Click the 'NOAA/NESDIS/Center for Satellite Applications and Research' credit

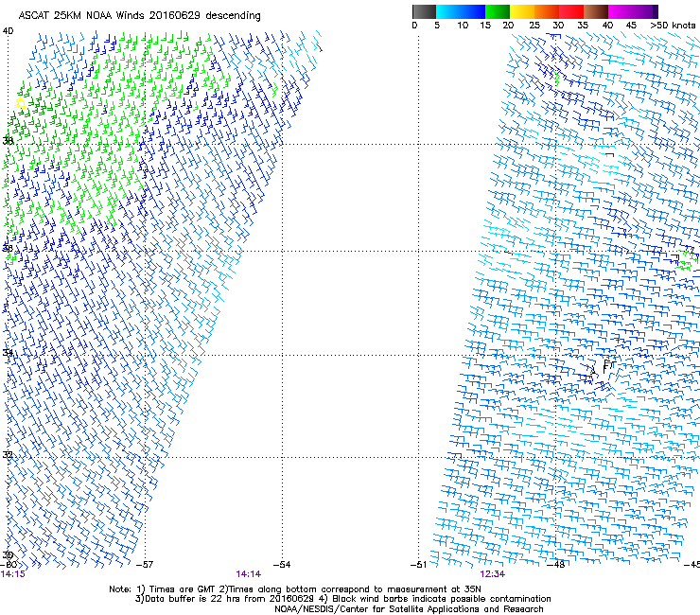click(409, 609)
